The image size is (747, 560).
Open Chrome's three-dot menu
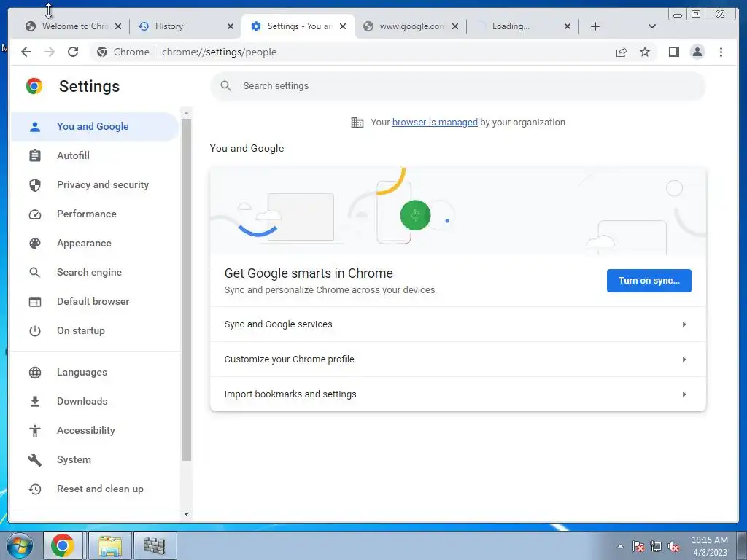[721, 52]
